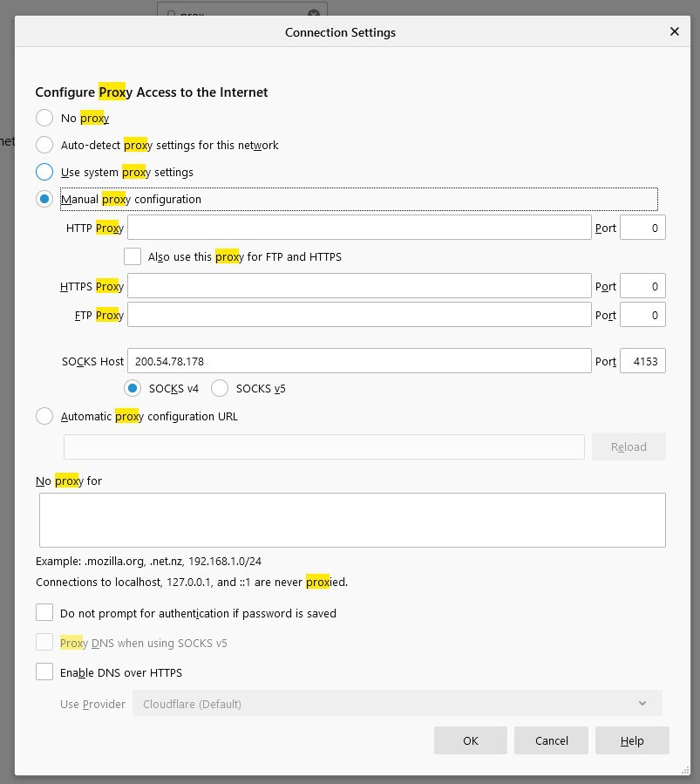Select Manual proxy configuration radio button
This screenshot has height=784, width=700.
[44, 199]
